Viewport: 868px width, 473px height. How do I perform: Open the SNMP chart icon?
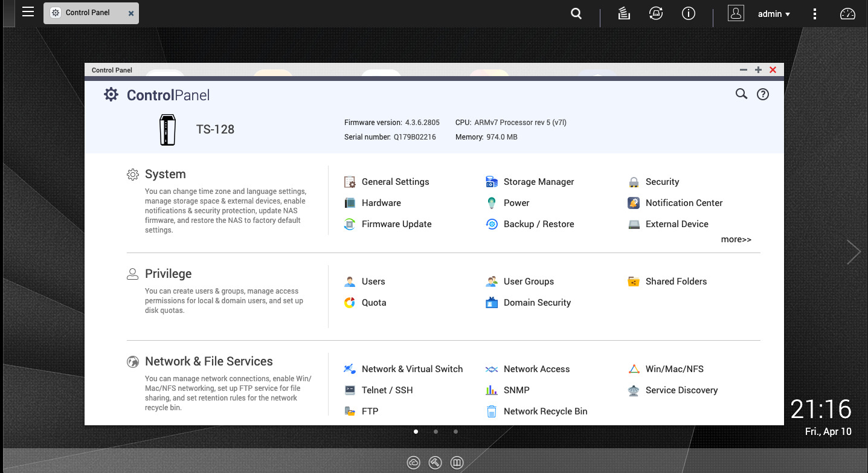[x=492, y=390]
